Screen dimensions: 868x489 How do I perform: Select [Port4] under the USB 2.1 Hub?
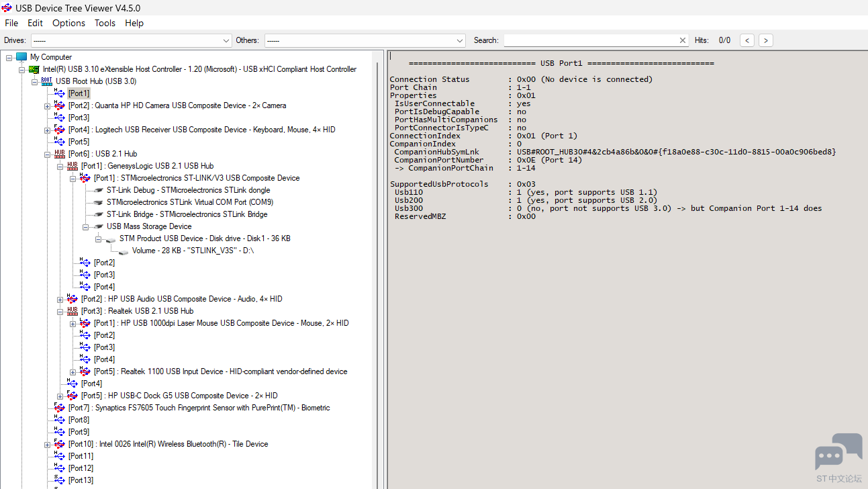coord(91,384)
